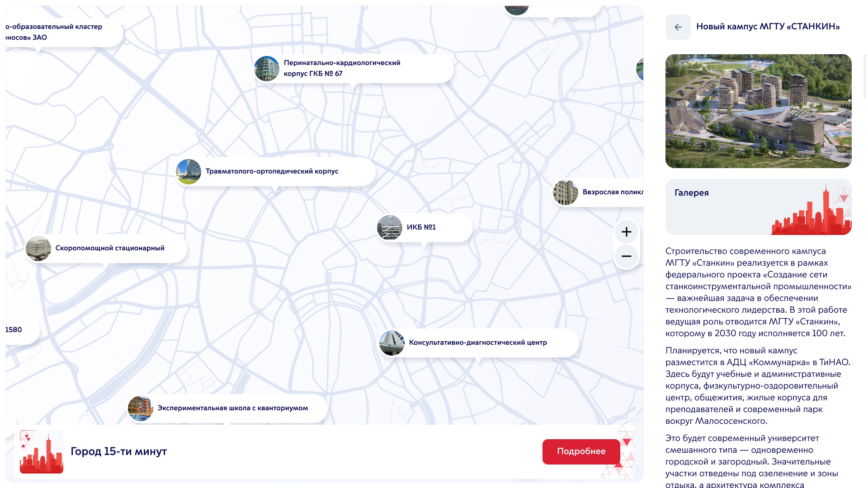The width and height of the screenshot is (868, 488).
Task: Open the Галерея card
Action: [759, 207]
